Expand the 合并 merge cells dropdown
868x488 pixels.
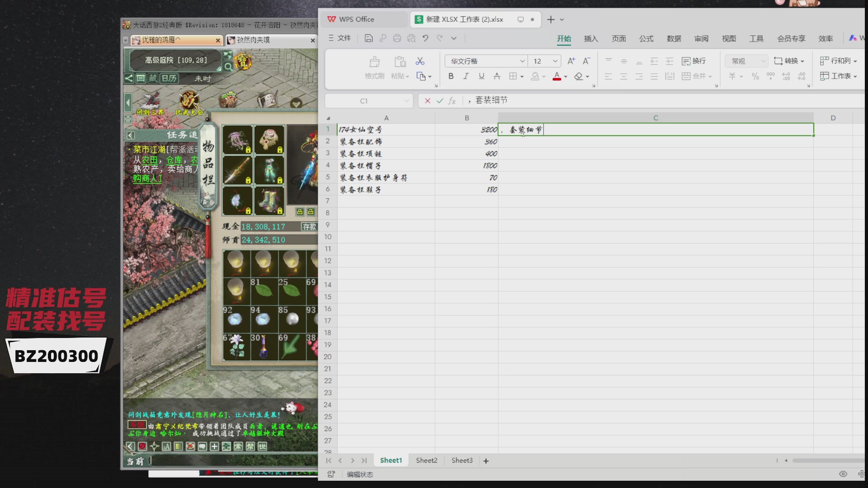click(710, 77)
